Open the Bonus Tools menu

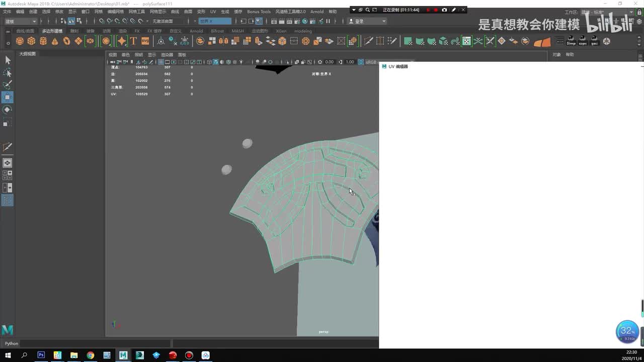[259, 12]
